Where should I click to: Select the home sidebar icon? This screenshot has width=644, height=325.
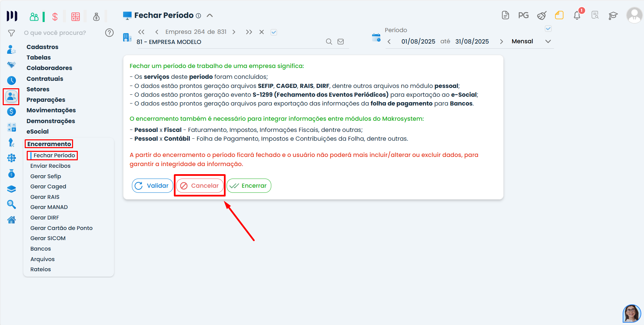11,220
